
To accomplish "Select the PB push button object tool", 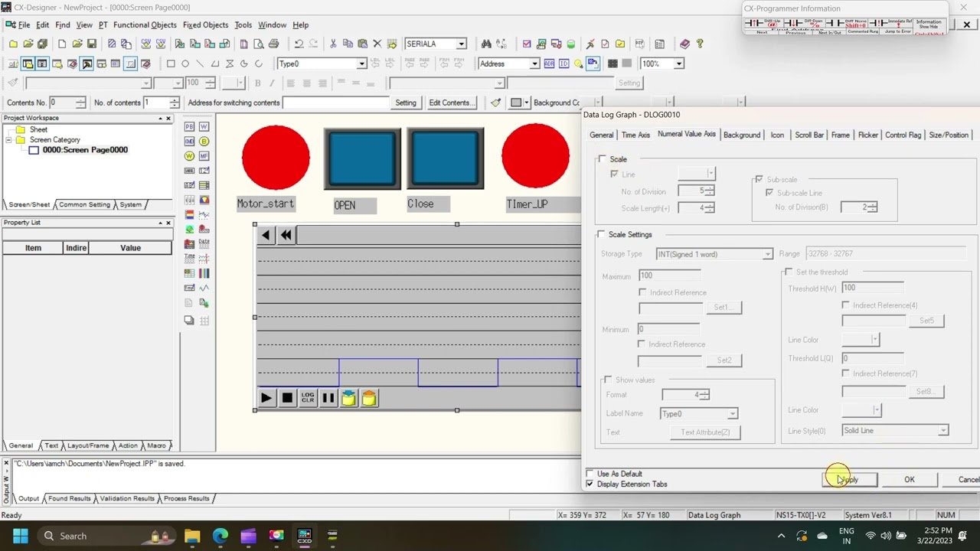I will (189, 126).
